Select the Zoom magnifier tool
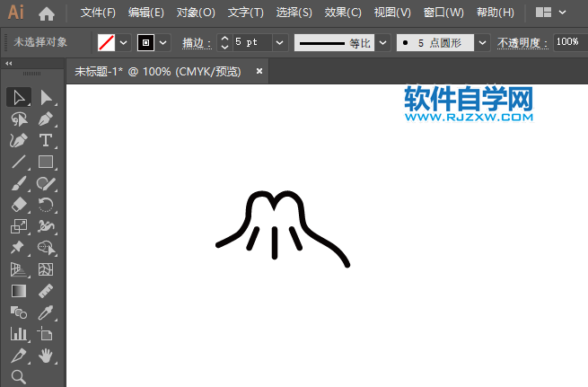 18,377
